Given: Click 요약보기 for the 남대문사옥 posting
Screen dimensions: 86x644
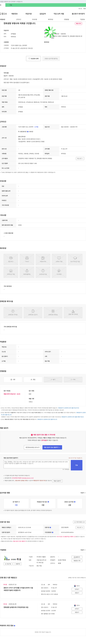Looking at the screenshot, I should 77,609.
